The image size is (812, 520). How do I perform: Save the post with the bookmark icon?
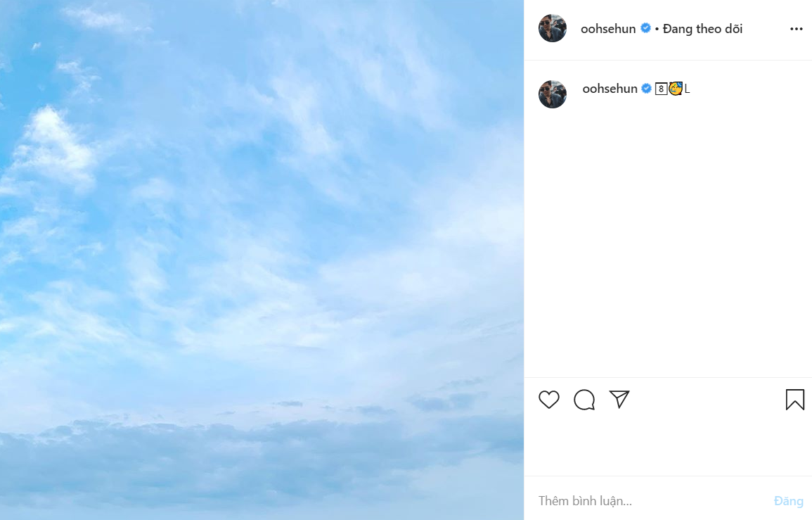tap(795, 400)
